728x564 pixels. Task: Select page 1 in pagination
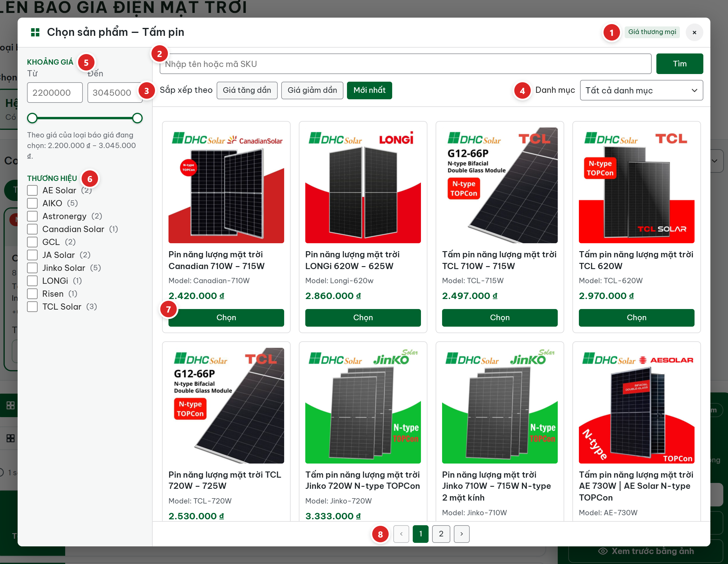click(421, 534)
